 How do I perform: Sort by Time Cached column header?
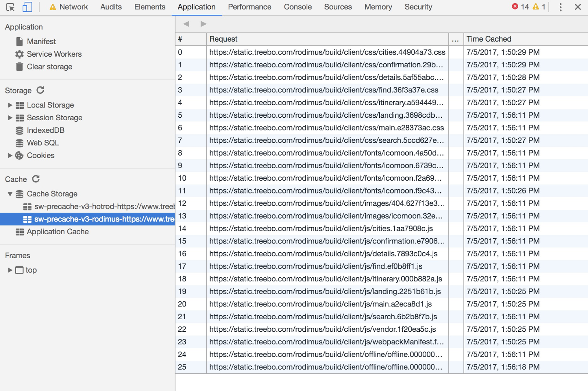(x=489, y=39)
